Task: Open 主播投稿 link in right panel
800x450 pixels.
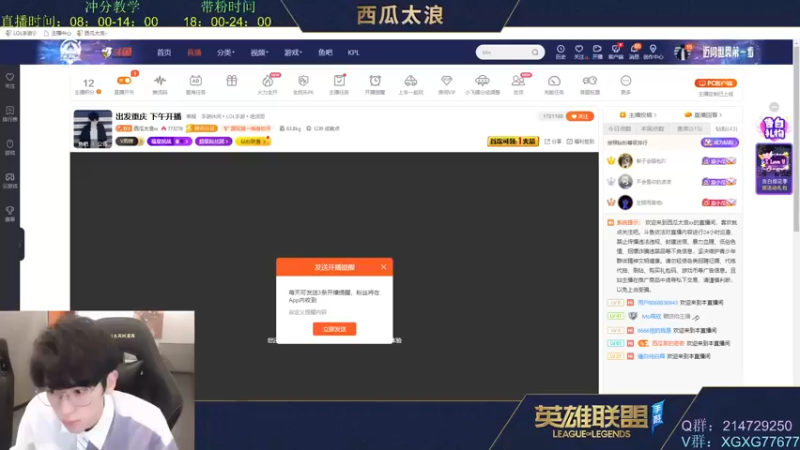Action: click(x=638, y=115)
